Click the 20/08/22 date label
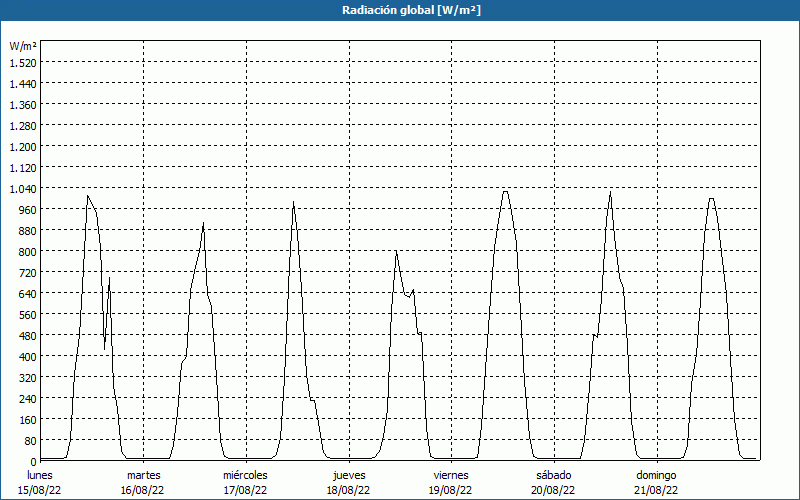Image resolution: width=800 pixels, height=500 pixels. pos(553,490)
